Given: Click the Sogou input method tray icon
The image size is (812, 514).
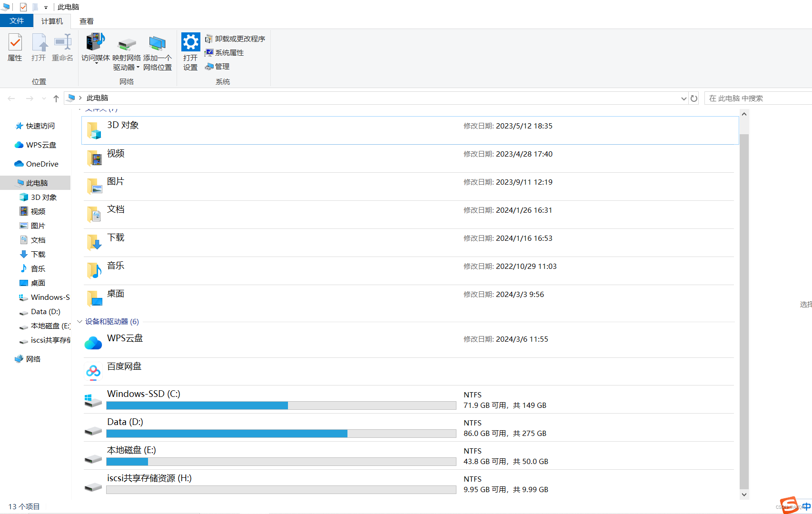Looking at the screenshot, I should (790, 505).
